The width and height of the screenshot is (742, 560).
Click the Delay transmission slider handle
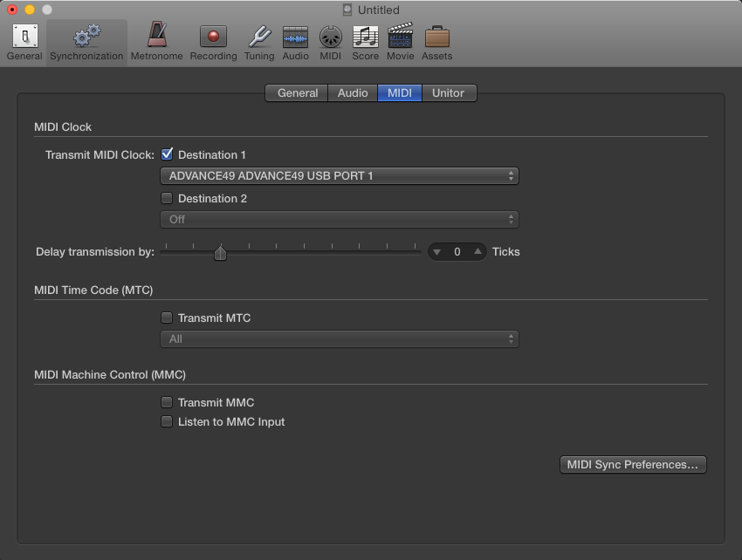click(x=221, y=253)
